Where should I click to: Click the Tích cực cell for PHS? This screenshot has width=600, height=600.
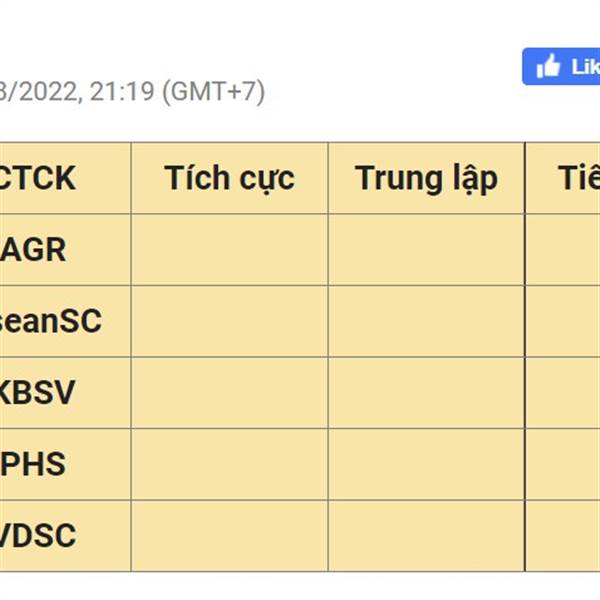(230, 464)
